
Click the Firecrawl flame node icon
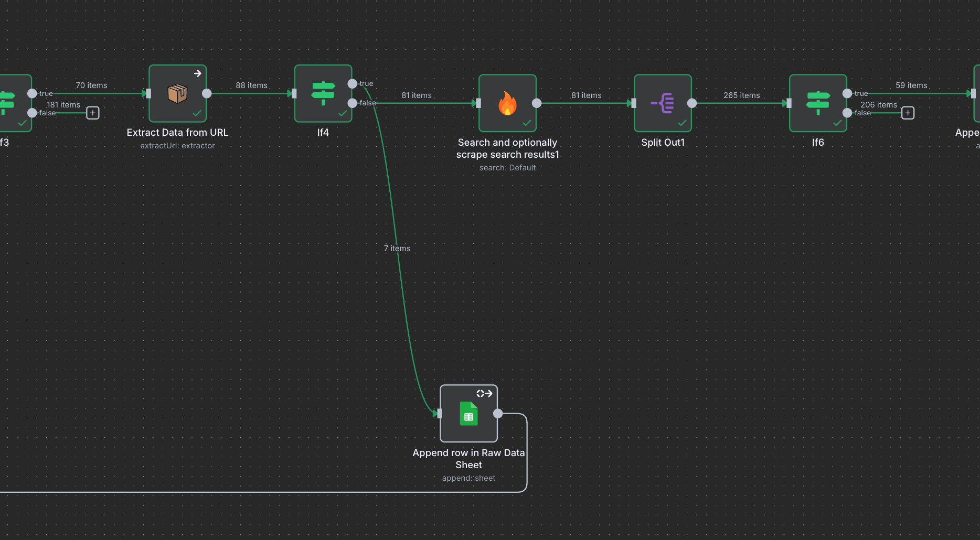[x=507, y=103]
